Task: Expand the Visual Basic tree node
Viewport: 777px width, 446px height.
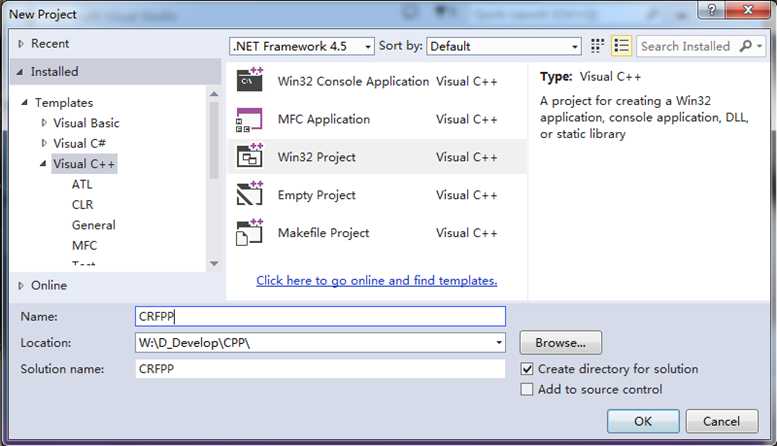Action: coord(44,122)
